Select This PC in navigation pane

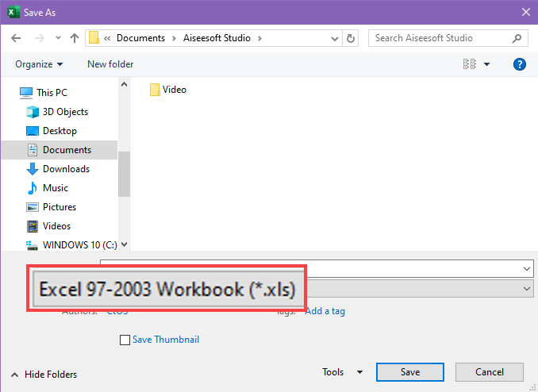43,93
